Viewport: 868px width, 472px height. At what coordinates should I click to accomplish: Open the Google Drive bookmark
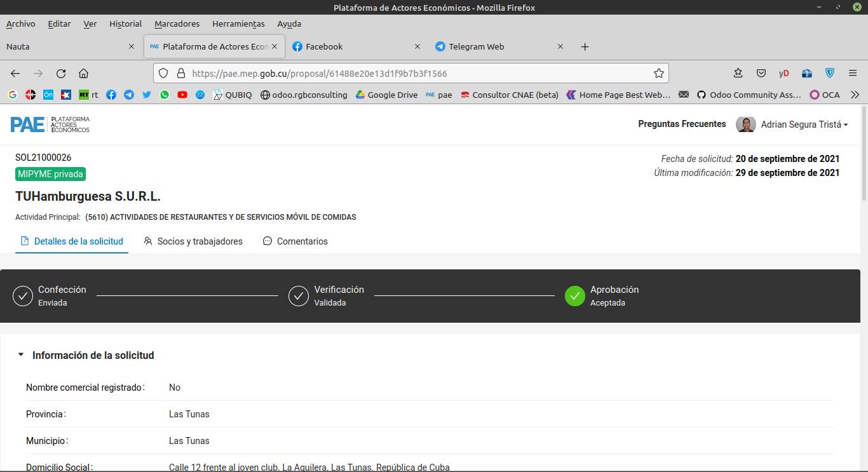tap(386, 95)
